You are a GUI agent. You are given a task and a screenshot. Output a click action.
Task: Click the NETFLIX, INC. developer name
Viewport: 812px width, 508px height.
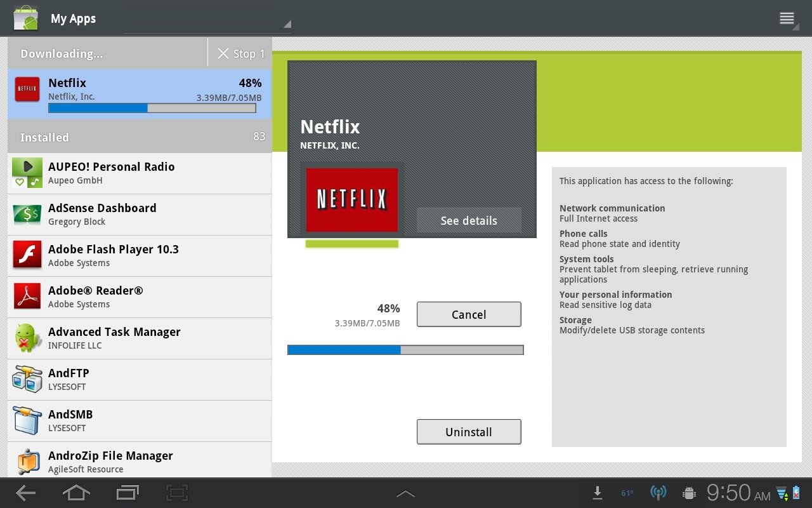click(330, 145)
